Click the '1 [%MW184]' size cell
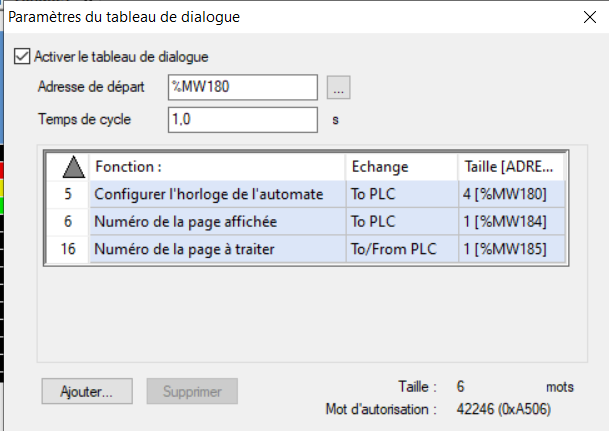Screen dimensions: 609x431 point(510,221)
